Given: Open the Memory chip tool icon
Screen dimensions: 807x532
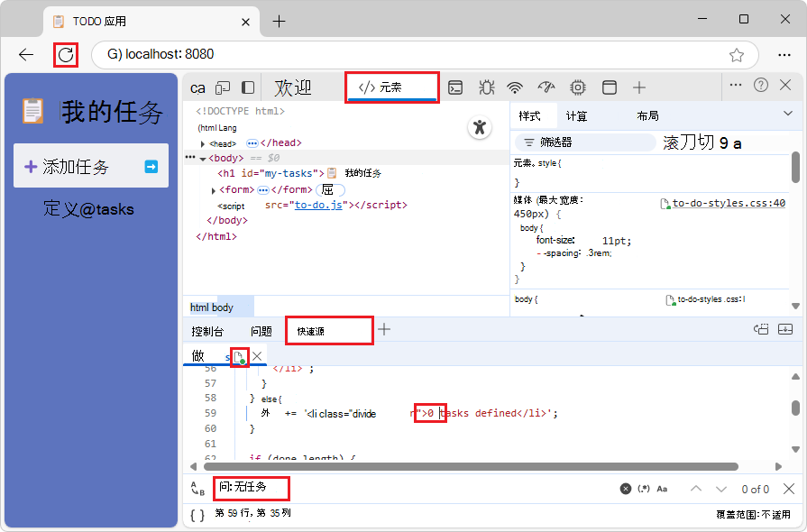Looking at the screenshot, I should coord(577,87).
